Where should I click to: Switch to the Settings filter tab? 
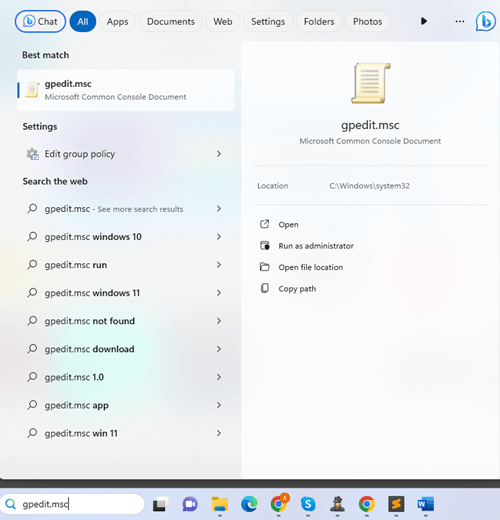(268, 21)
